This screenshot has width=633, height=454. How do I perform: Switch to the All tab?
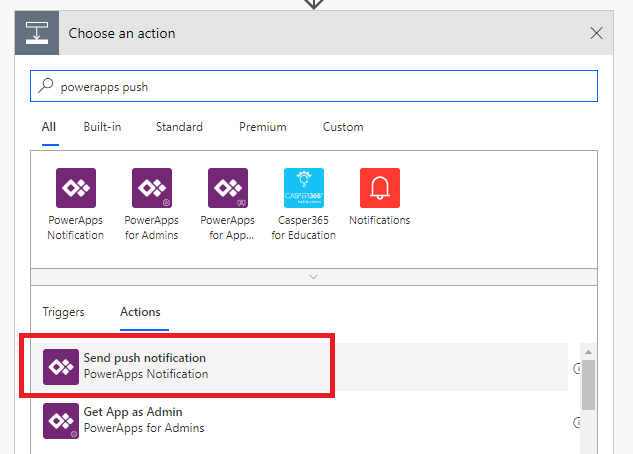(x=49, y=127)
